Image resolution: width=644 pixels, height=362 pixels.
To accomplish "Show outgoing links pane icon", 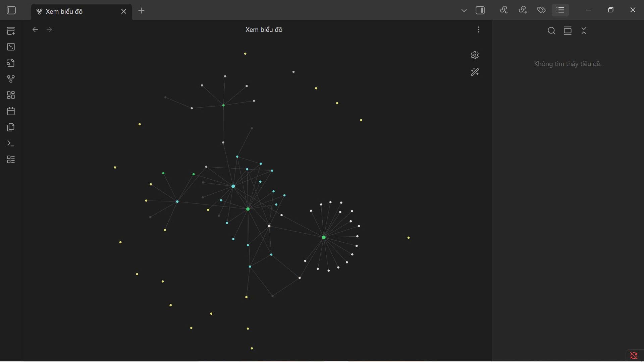I will tap(523, 10).
